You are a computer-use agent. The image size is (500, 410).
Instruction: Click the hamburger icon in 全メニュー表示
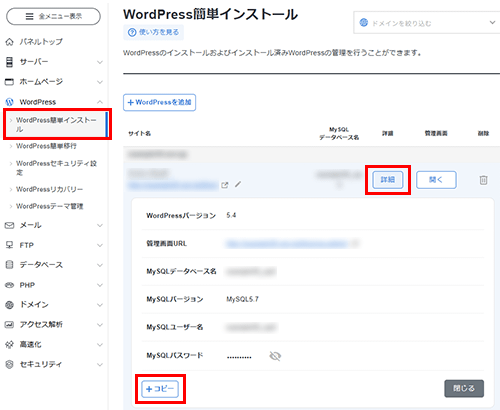coord(30,16)
